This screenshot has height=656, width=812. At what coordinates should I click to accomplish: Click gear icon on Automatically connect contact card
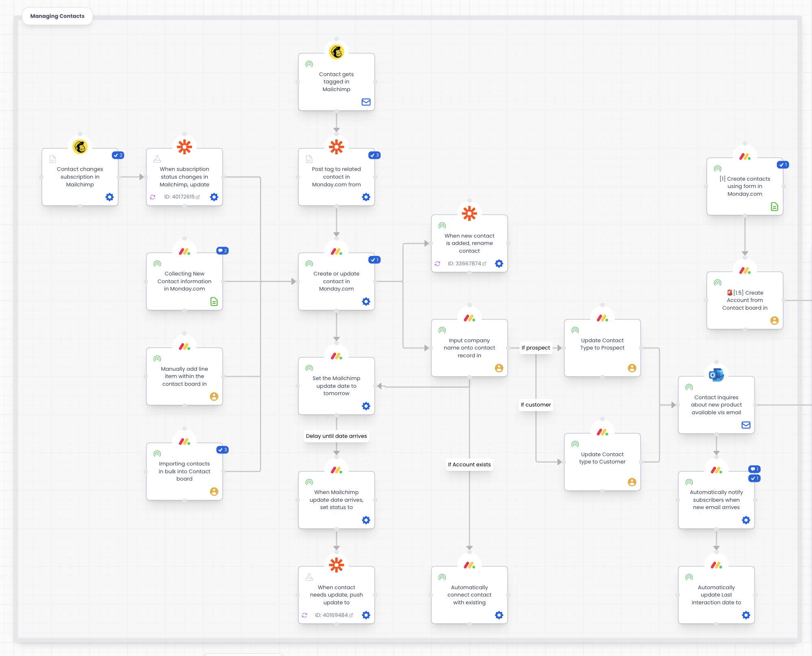pos(499,615)
